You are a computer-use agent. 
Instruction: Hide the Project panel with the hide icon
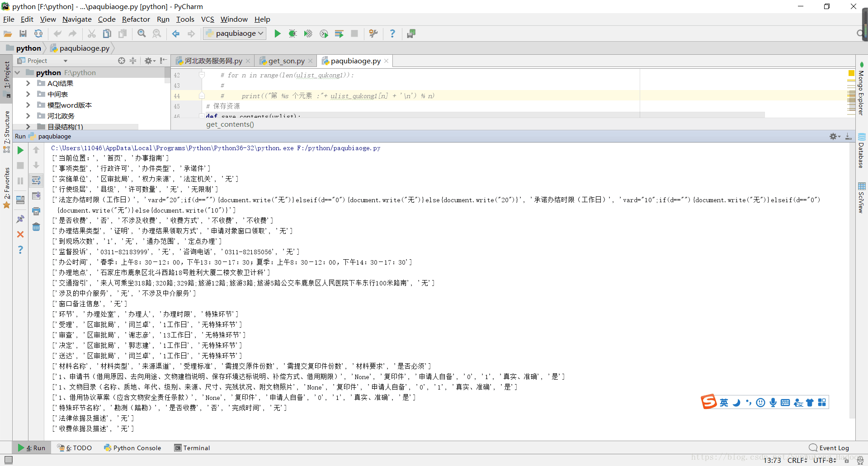click(x=163, y=61)
